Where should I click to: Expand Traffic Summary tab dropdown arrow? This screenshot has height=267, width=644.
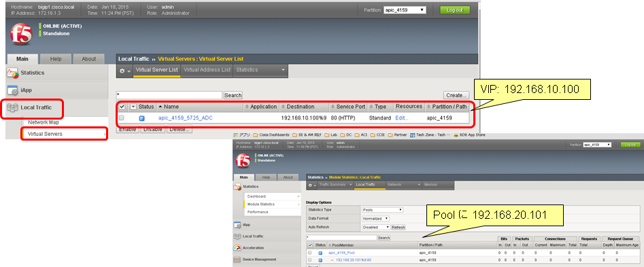point(351,185)
